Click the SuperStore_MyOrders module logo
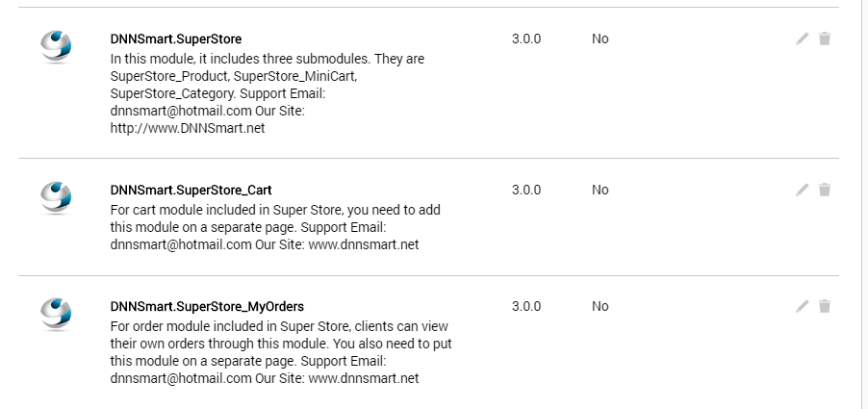 click(56, 315)
